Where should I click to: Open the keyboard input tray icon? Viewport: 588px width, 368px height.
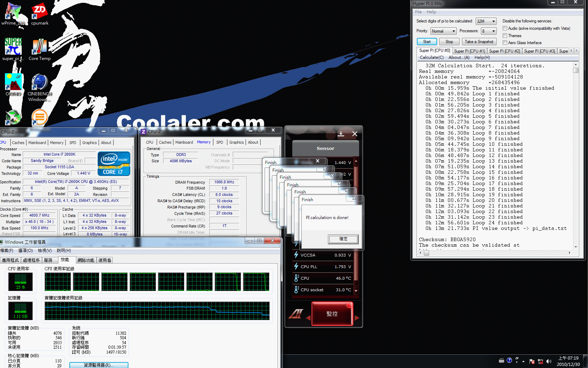point(502,361)
